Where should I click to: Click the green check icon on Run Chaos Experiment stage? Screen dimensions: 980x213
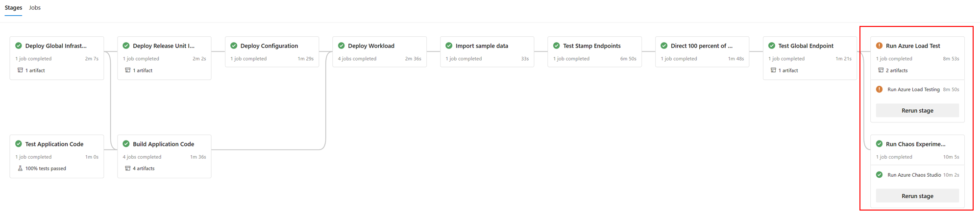click(879, 144)
